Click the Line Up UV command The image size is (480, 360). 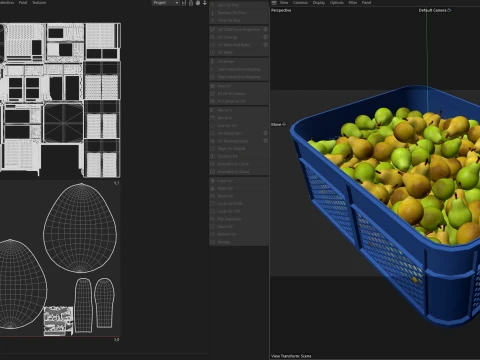point(239,125)
